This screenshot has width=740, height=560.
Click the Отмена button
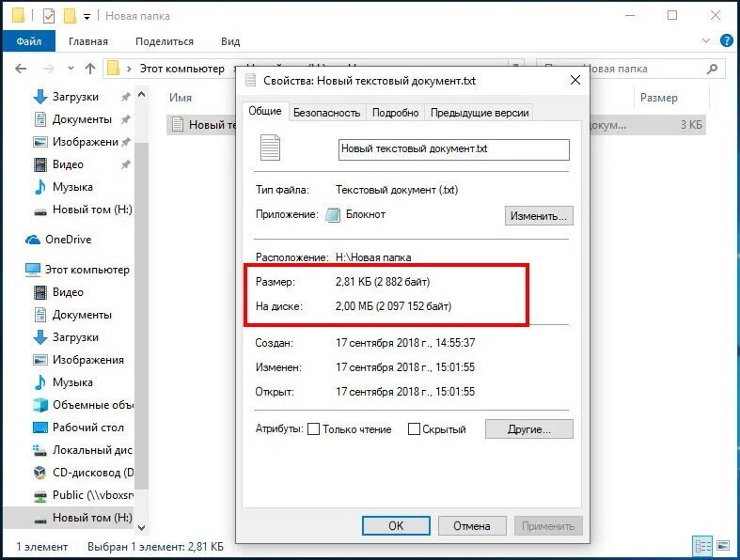pos(472,525)
